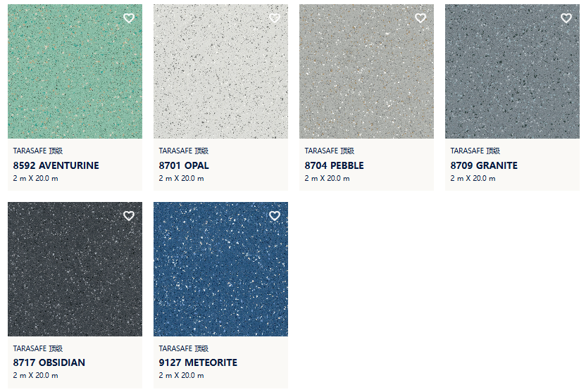Click the 8704 PEBBLE product title
Viewport: 586px width, 392px height.
(334, 165)
